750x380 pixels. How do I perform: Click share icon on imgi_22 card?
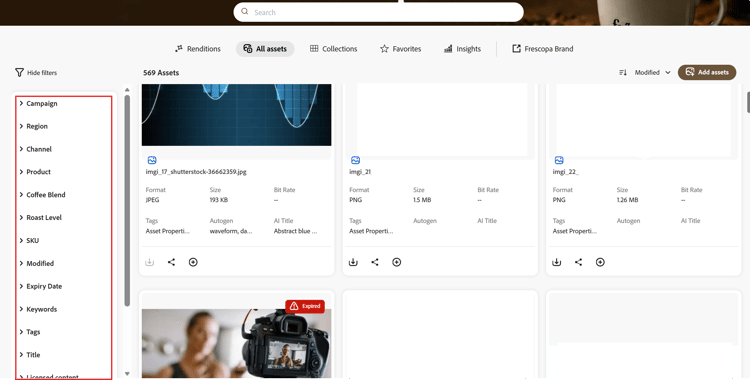pyautogui.click(x=578, y=262)
